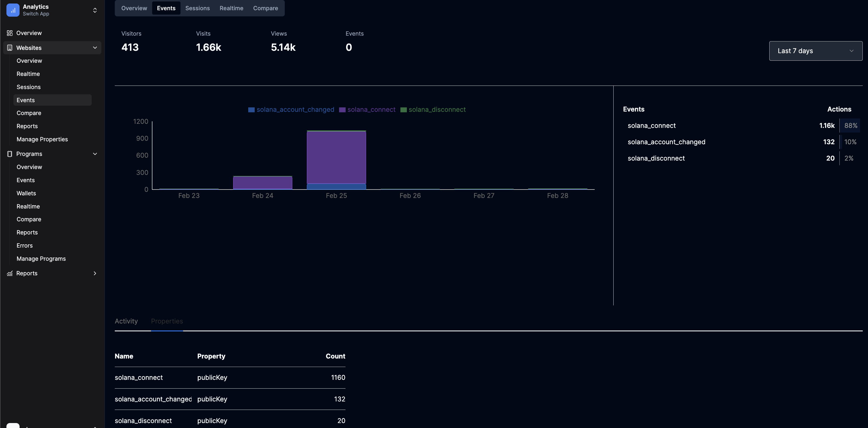Screen dimensions: 868x428
Task: Click the Feb 25 solana_connect purple bar
Action: coord(336,158)
